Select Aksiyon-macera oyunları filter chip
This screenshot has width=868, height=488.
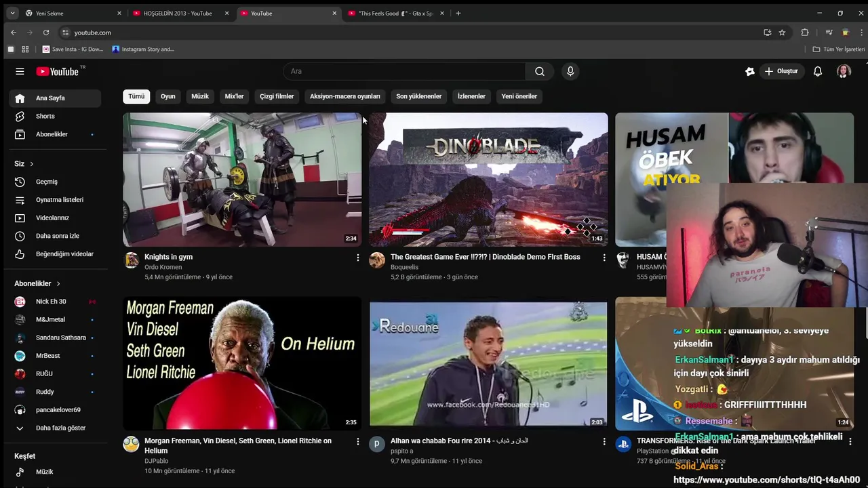345,96
